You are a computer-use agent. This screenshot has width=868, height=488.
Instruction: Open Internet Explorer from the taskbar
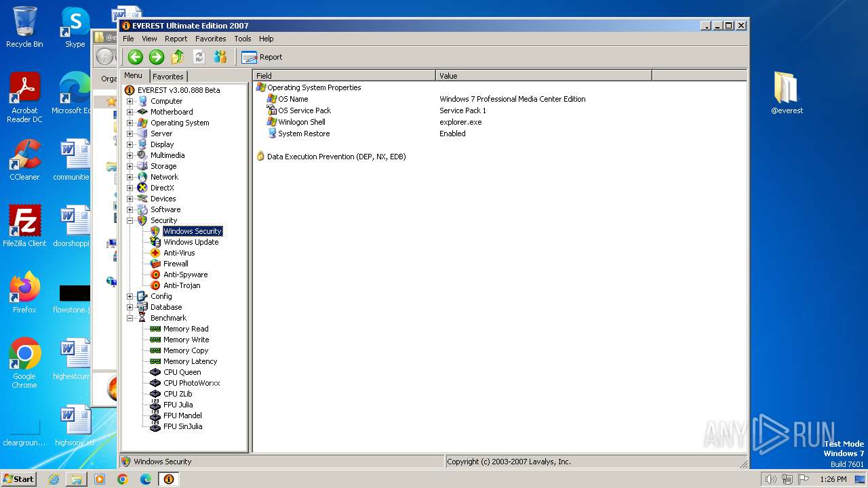click(54, 479)
